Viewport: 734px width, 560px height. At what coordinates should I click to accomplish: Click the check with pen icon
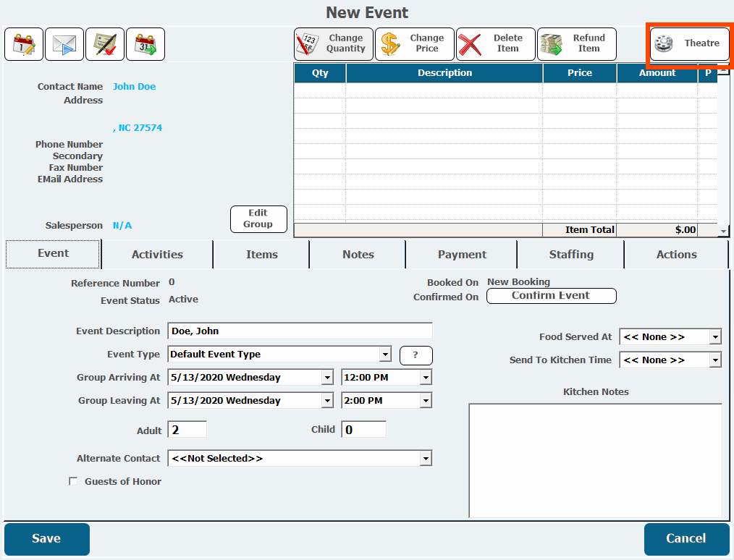tap(105, 44)
